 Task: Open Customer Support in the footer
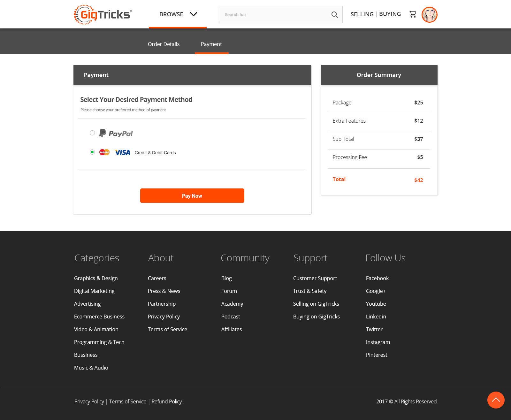pos(315,278)
